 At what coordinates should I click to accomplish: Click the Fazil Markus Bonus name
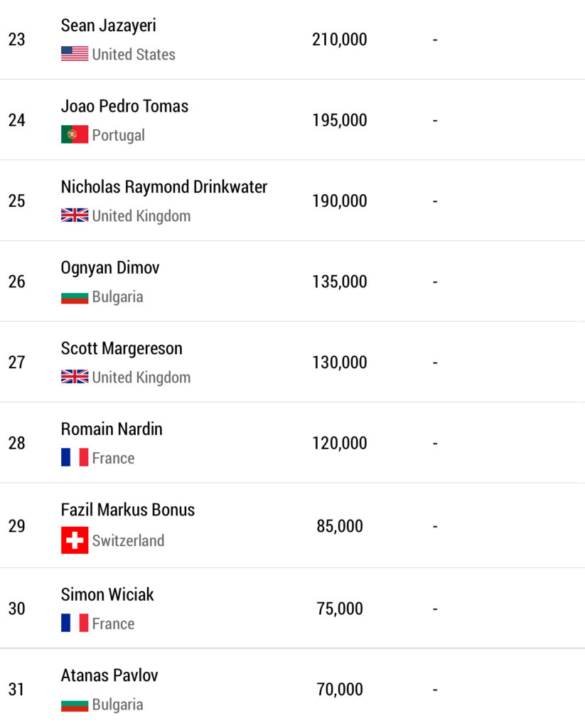(x=128, y=510)
